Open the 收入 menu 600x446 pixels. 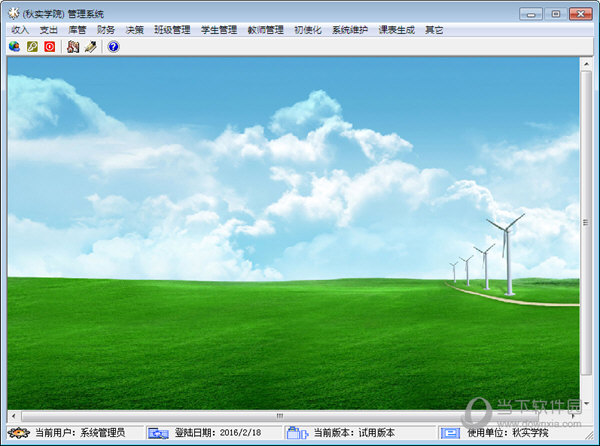tap(20, 30)
